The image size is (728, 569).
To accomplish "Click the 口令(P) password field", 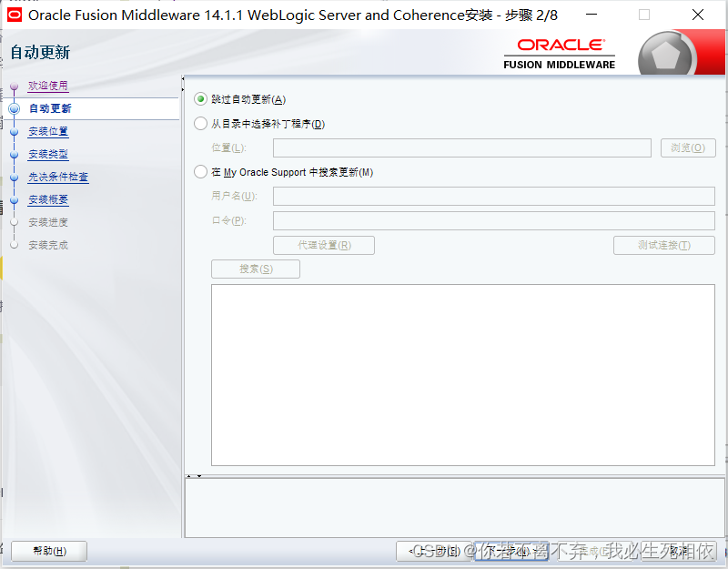I will coord(494,220).
